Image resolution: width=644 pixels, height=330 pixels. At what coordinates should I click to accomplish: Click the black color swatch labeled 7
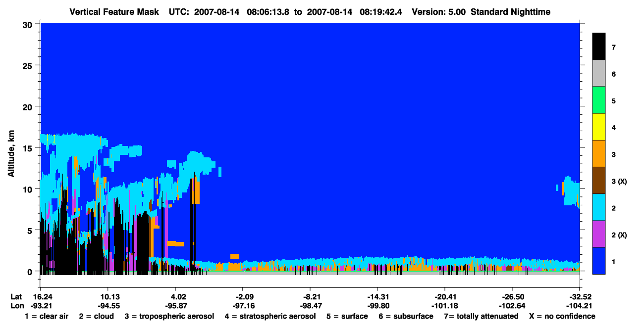pyautogui.click(x=599, y=47)
